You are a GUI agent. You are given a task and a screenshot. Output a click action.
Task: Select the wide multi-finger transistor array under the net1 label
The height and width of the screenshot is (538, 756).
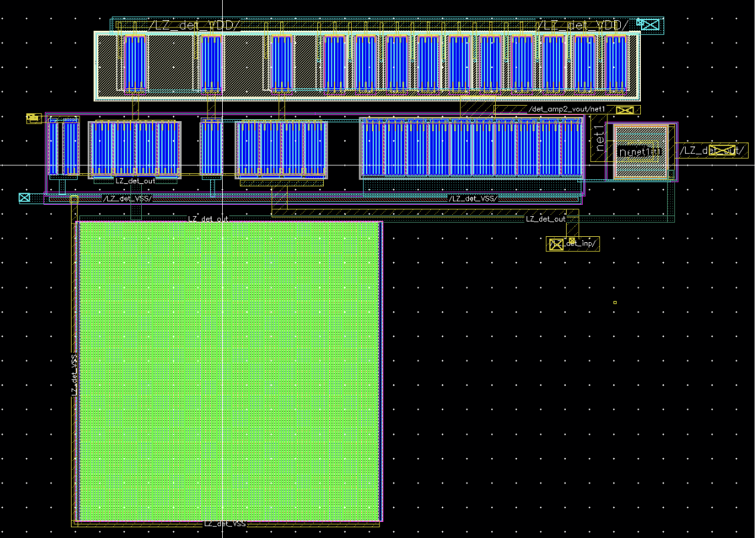click(x=471, y=148)
